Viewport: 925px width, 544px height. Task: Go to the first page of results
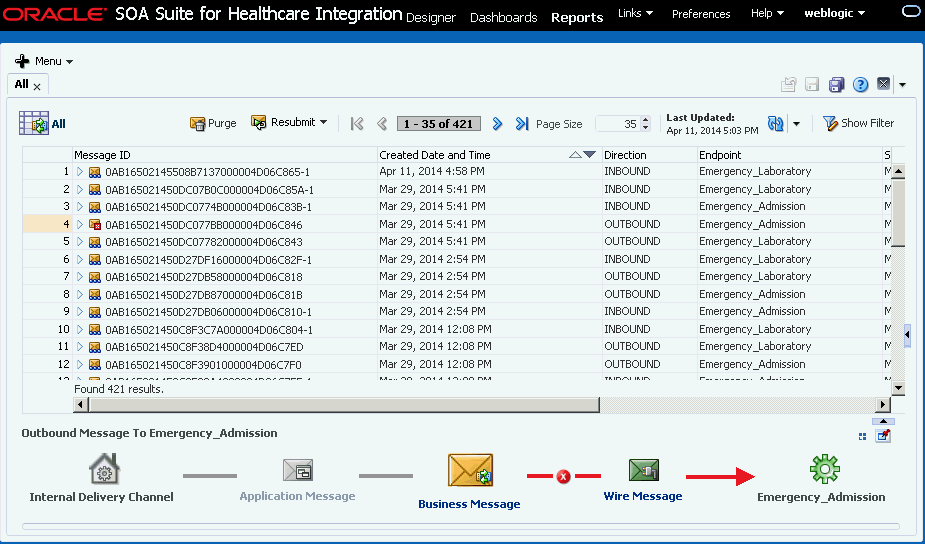[x=357, y=123]
